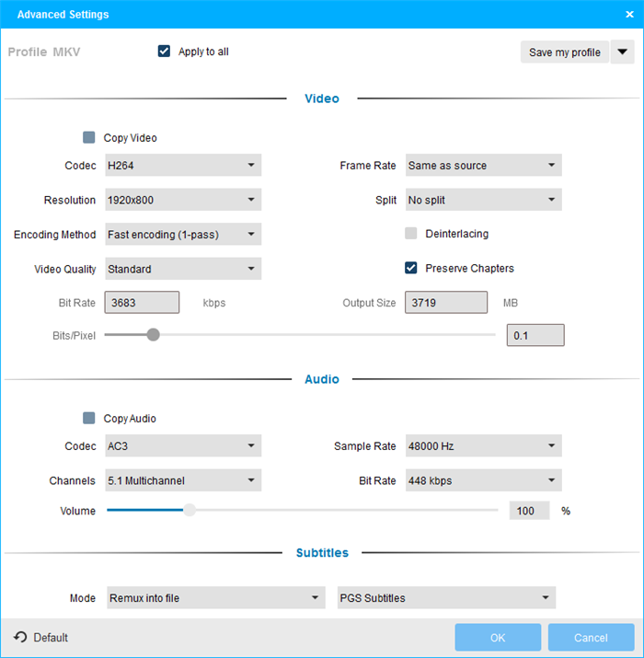Open the Frame Rate dropdown
The width and height of the screenshot is (644, 658).
pyautogui.click(x=483, y=165)
